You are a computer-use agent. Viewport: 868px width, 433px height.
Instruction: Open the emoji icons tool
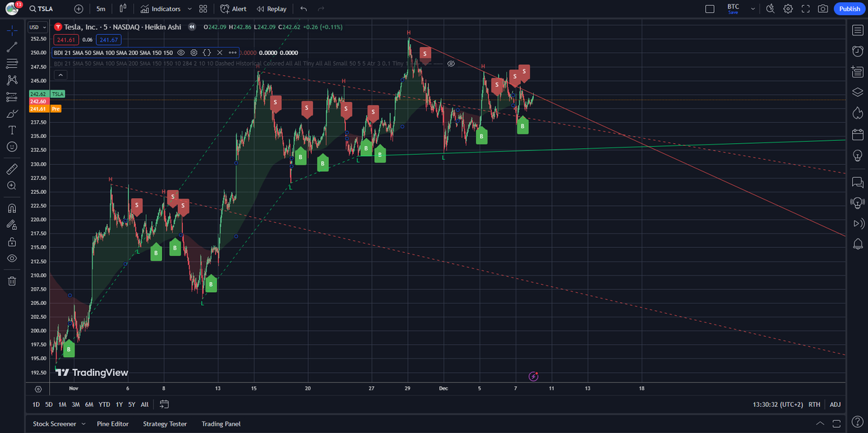tap(12, 147)
